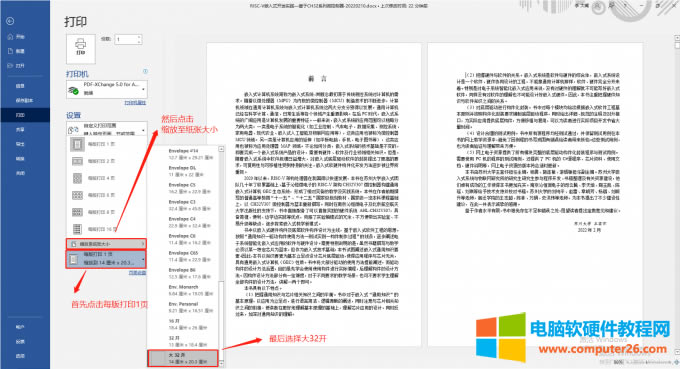The height and width of the screenshot is (369, 680).
Task: Click the copies number input field
Action: click(126, 39)
